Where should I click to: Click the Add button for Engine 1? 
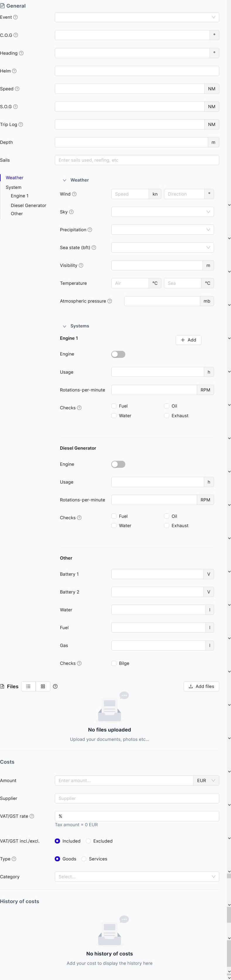tap(188, 340)
